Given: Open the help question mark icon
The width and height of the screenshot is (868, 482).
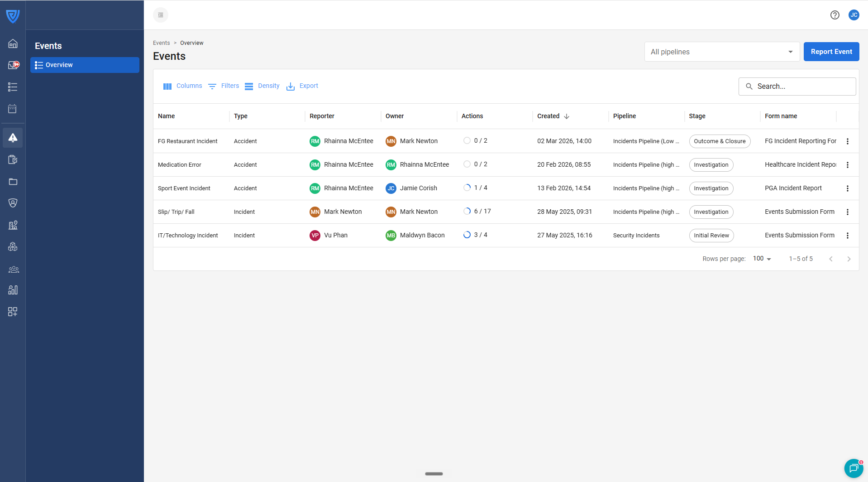Looking at the screenshot, I should click(x=835, y=15).
